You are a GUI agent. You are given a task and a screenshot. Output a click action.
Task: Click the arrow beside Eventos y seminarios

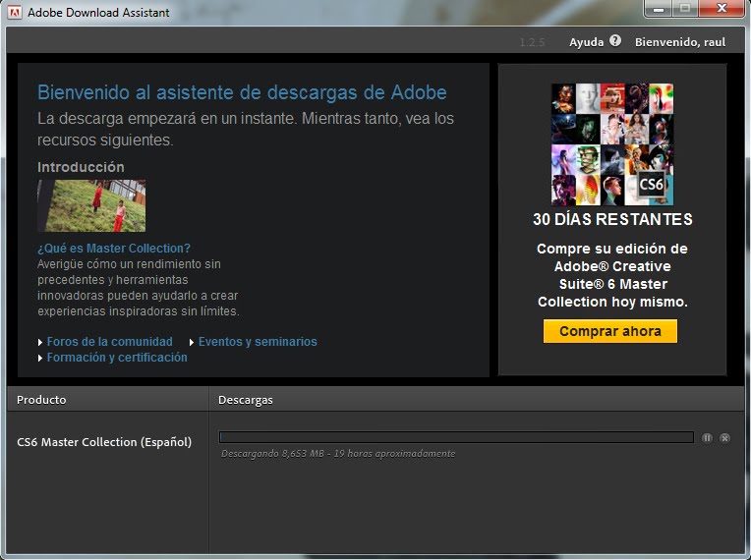coord(192,342)
